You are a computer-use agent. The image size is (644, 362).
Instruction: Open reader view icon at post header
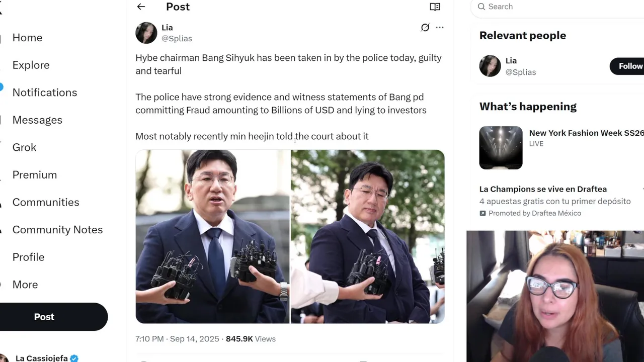click(435, 7)
